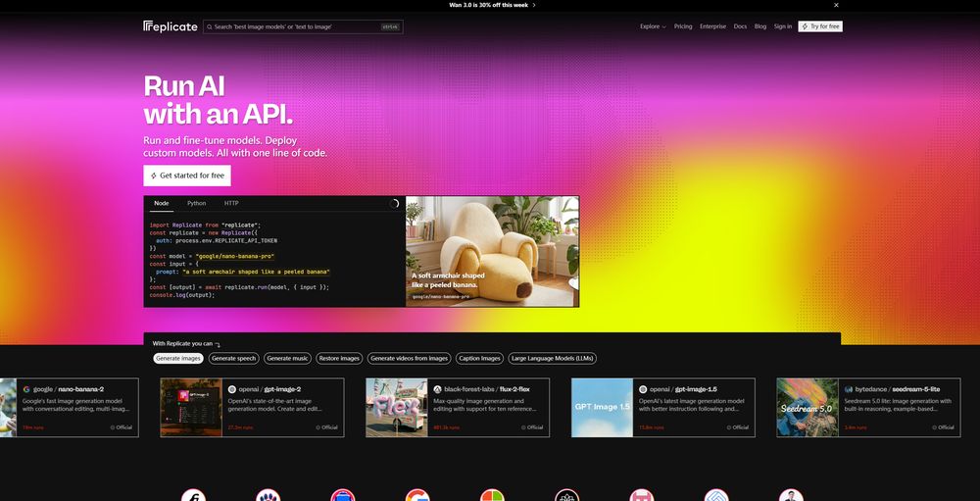Click the loading spinner in the code panel
Screen dimensions: 980x501
[x=394, y=203]
